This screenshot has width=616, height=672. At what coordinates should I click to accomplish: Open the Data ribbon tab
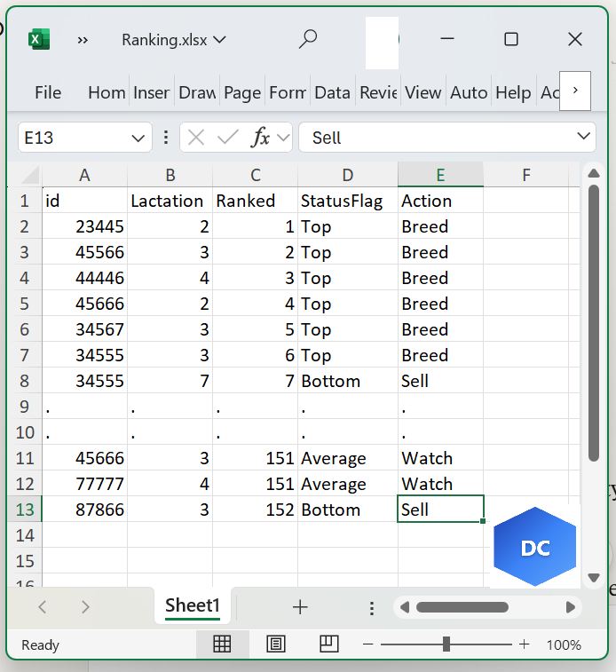coord(332,92)
